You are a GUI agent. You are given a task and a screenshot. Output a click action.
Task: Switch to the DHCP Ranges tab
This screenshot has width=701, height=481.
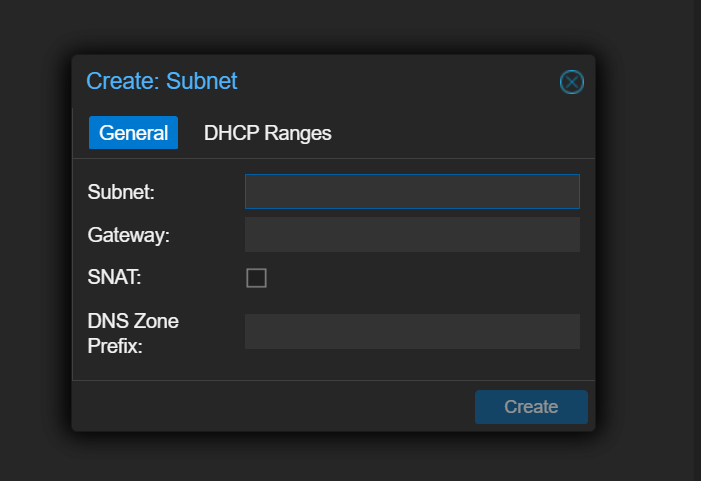click(x=267, y=133)
